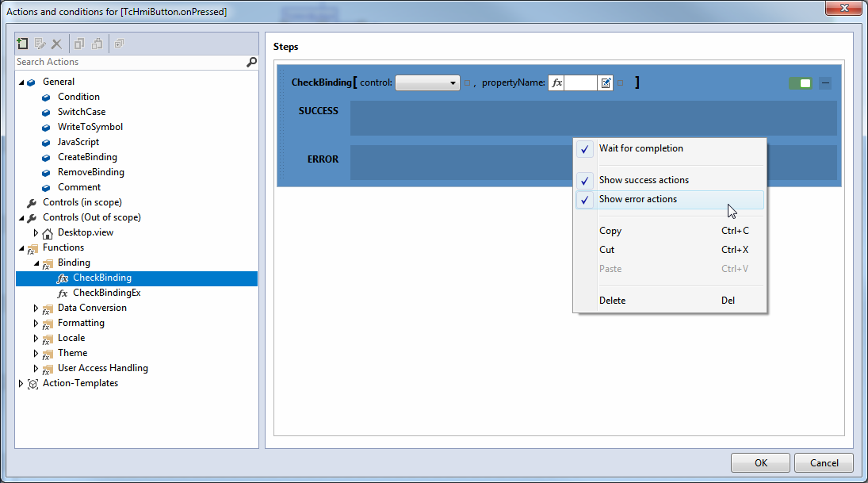868x483 pixels.
Task: Collapse the CheckBinding step with minus button
Action: pos(825,83)
